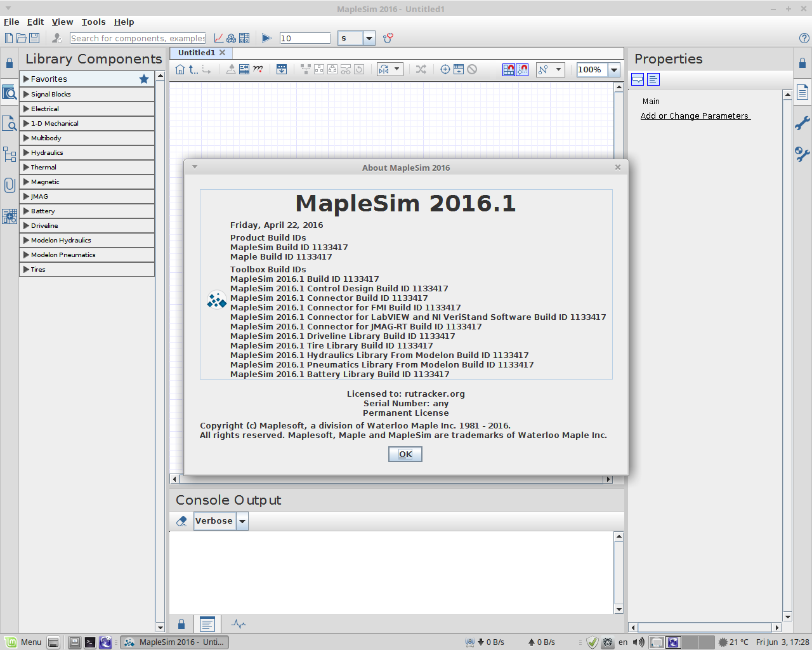Open the 3-D cubes visualization icon
Image resolution: width=812 pixels, height=650 pixels.
click(232, 38)
